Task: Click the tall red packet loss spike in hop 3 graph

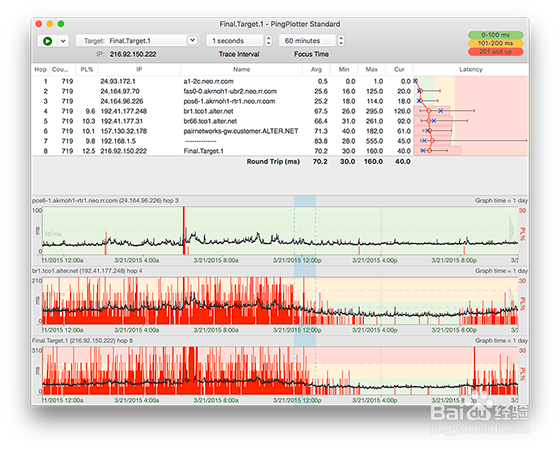Action: (x=184, y=230)
